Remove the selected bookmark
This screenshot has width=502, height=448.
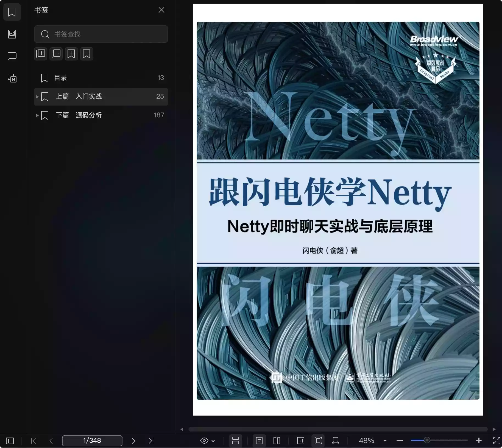pos(87,54)
